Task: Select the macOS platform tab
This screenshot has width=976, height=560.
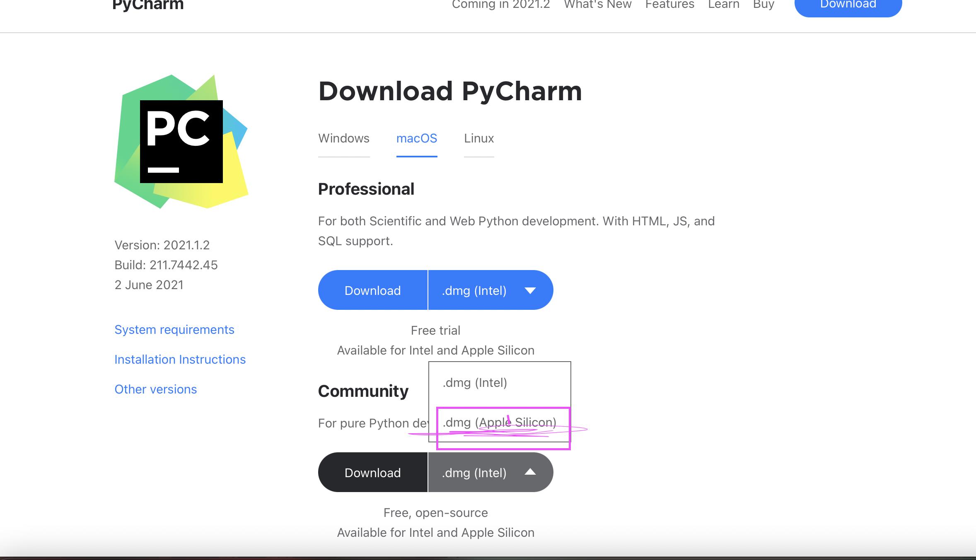Action: point(416,139)
